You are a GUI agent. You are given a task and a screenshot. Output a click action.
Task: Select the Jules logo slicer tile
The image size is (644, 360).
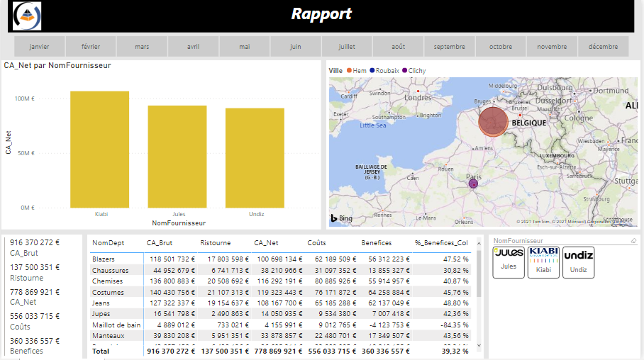pyautogui.click(x=509, y=261)
